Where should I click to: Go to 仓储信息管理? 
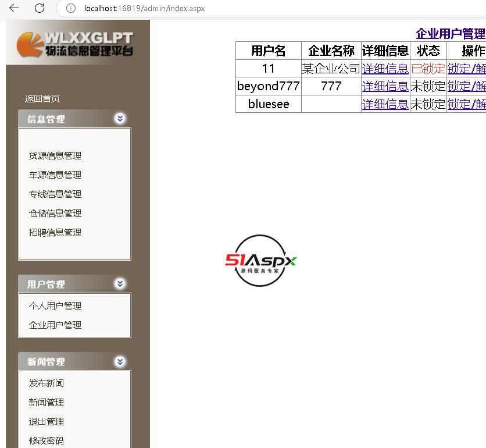click(x=55, y=213)
